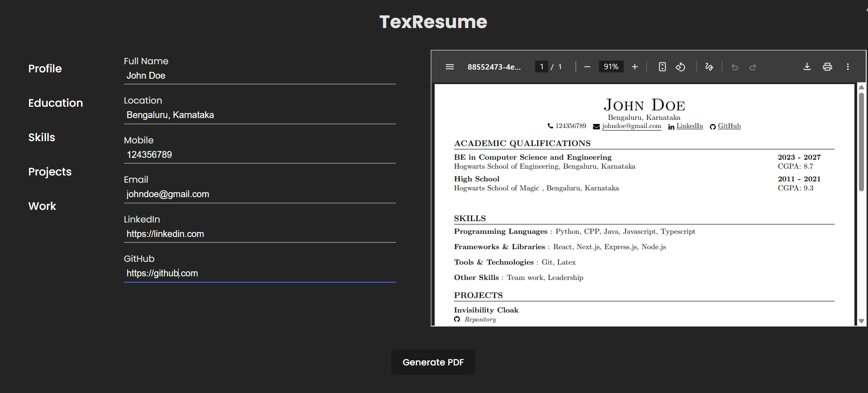Download the generated PDF
The width and height of the screenshot is (868, 393).
point(807,67)
